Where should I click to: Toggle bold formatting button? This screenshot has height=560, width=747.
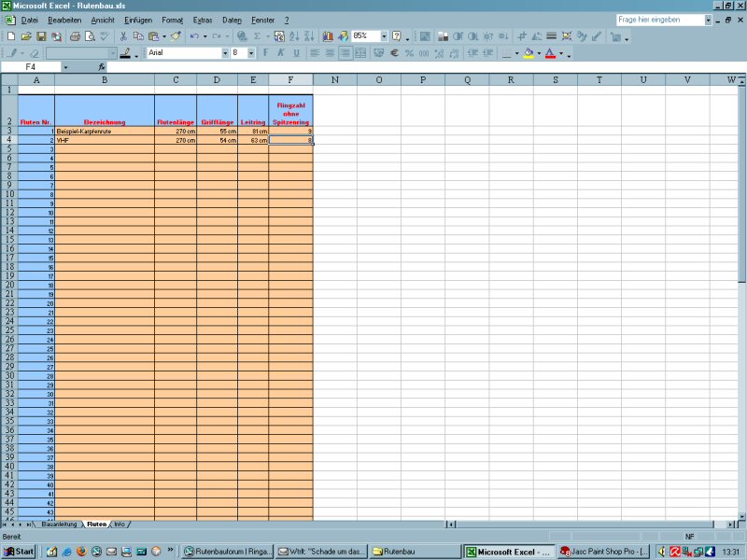click(266, 53)
